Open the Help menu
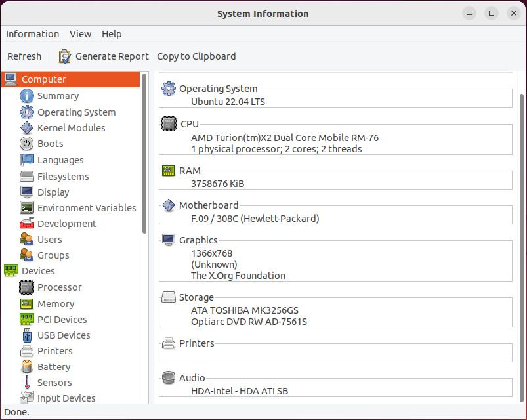Screen dimensions: 527x420 pyautogui.click(x=112, y=34)
